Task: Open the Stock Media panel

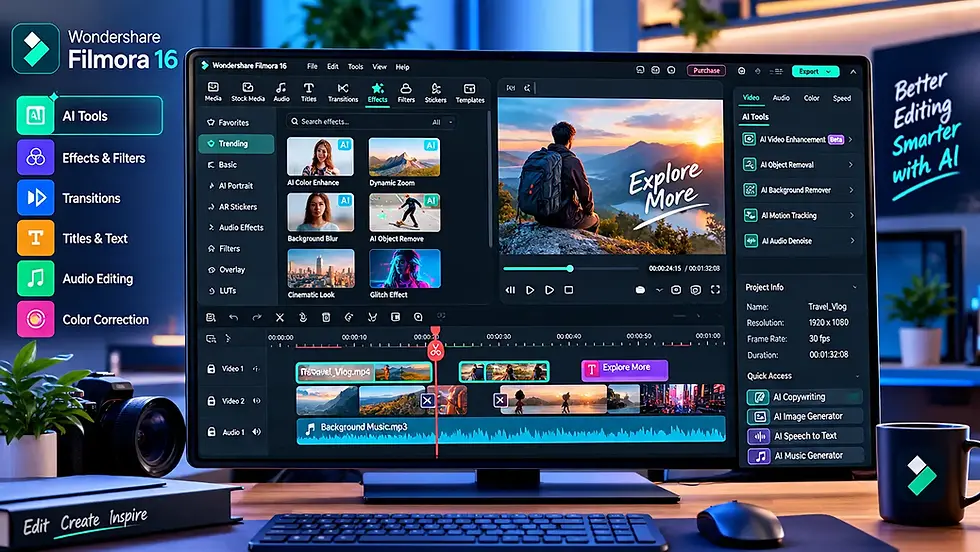Action: [248, 92]
